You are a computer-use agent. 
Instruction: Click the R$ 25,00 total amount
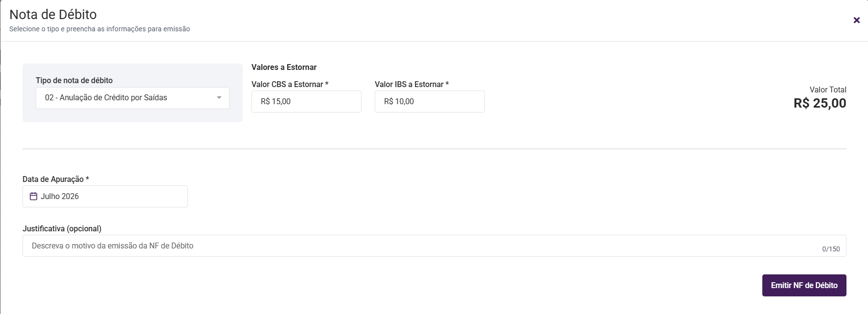click(820, 103)
